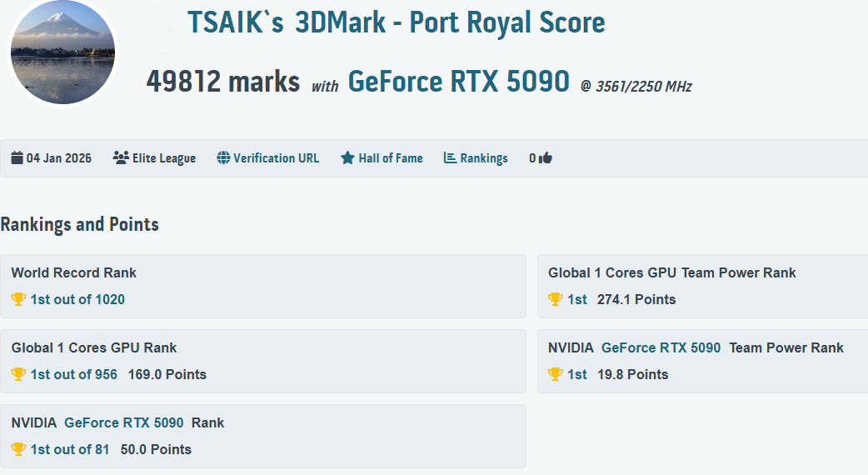Click "1st" next to 19.8 Points
The image size is (868, 475).
pyautogui.click(x=577, y=374)
